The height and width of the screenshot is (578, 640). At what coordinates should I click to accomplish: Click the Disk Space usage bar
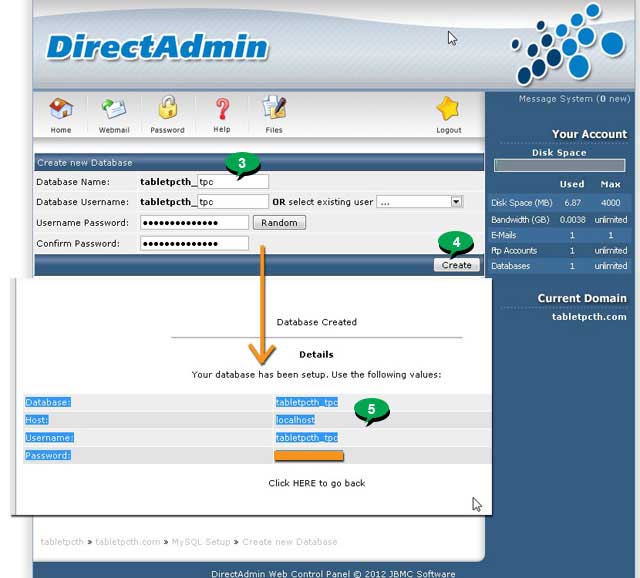click(559, 165)
